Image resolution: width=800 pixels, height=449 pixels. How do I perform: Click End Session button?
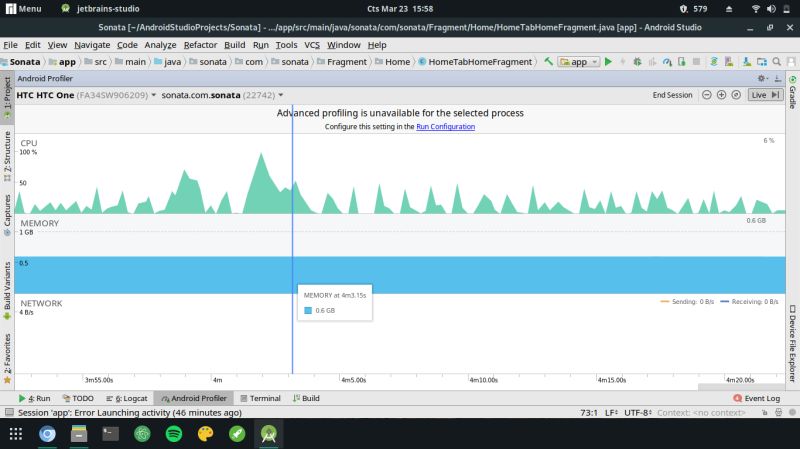click(672, 95)
